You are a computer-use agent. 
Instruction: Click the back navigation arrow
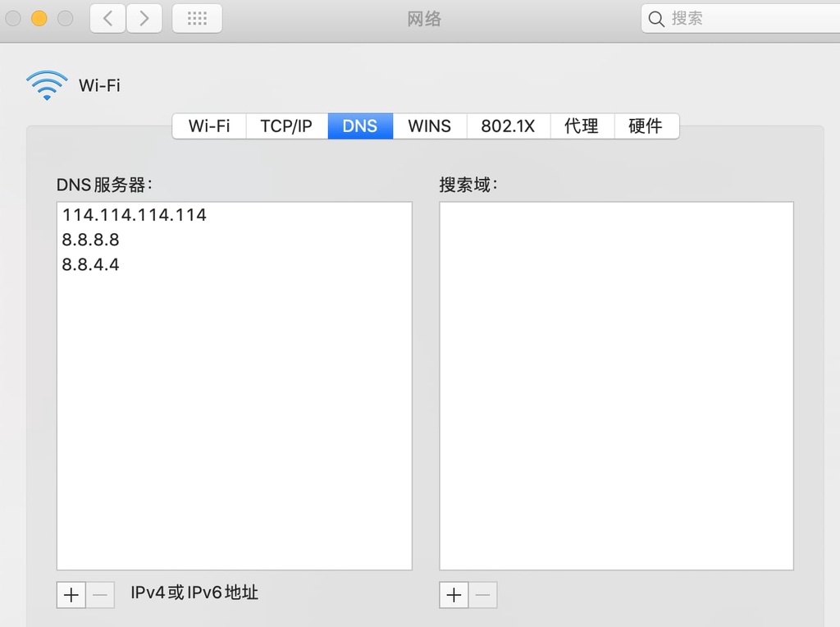tap(107, 18)
